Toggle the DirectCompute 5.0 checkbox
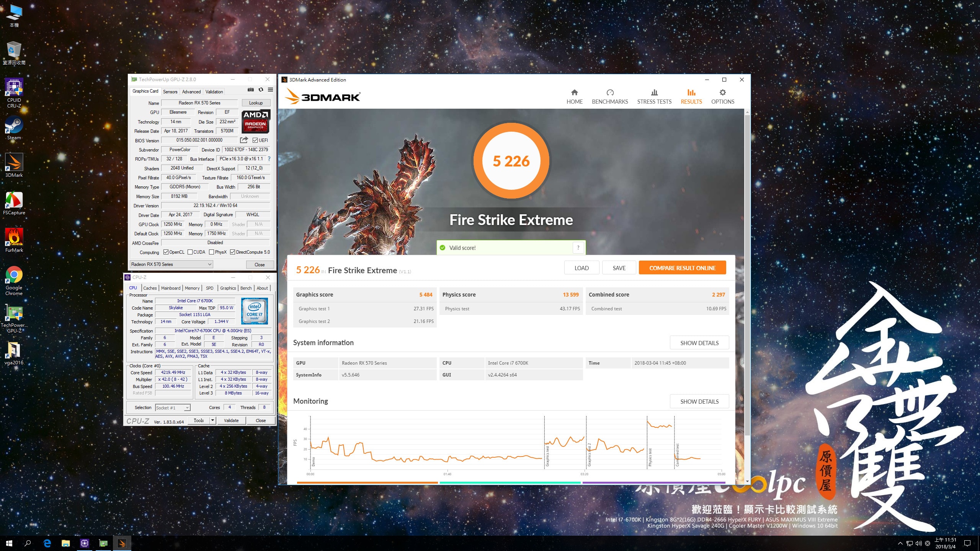 232,252
